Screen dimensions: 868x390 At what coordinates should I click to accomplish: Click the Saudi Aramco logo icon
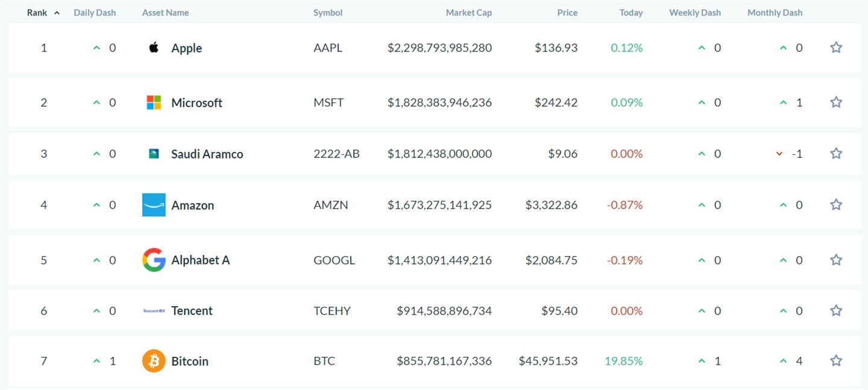pos(154,154)
